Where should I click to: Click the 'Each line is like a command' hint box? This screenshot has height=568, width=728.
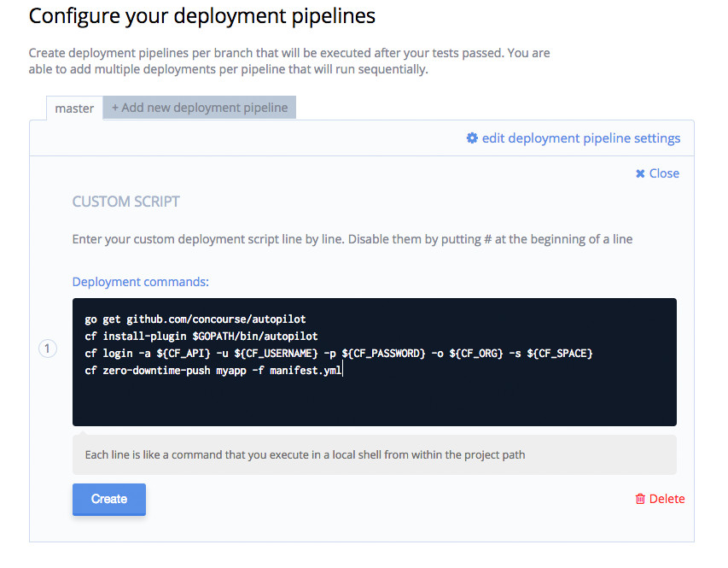(374, 454)
